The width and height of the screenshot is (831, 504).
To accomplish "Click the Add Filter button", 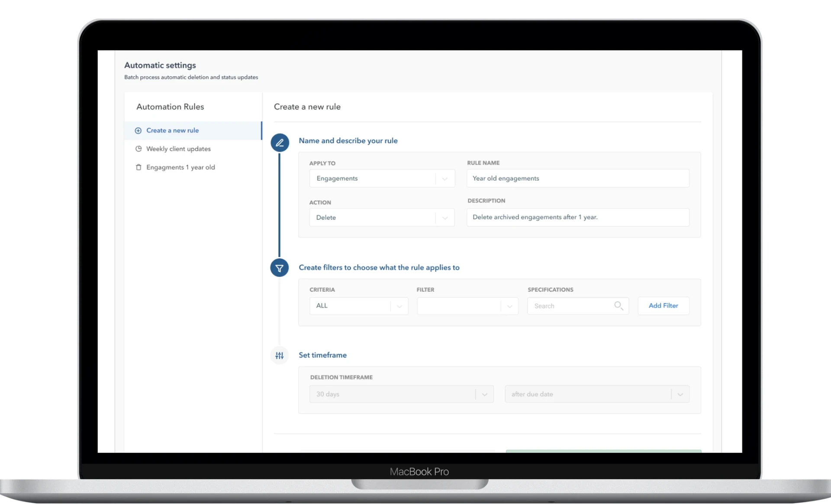I will pyautogui.click(x=664, y=306).
